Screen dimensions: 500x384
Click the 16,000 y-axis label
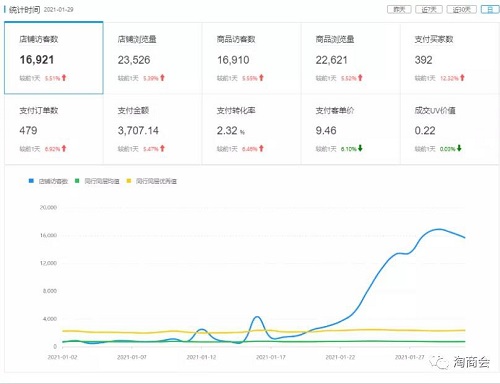49,235
